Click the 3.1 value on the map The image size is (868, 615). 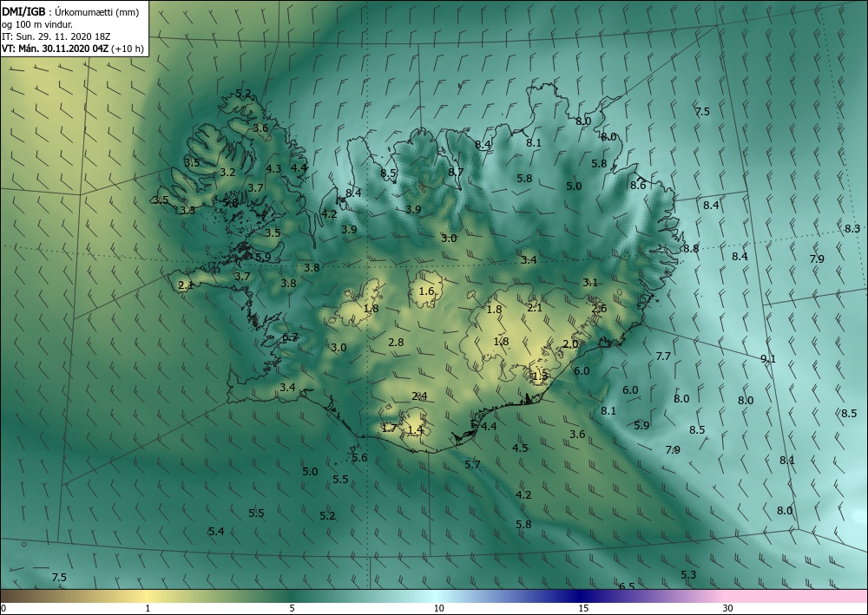coord(590,283)
